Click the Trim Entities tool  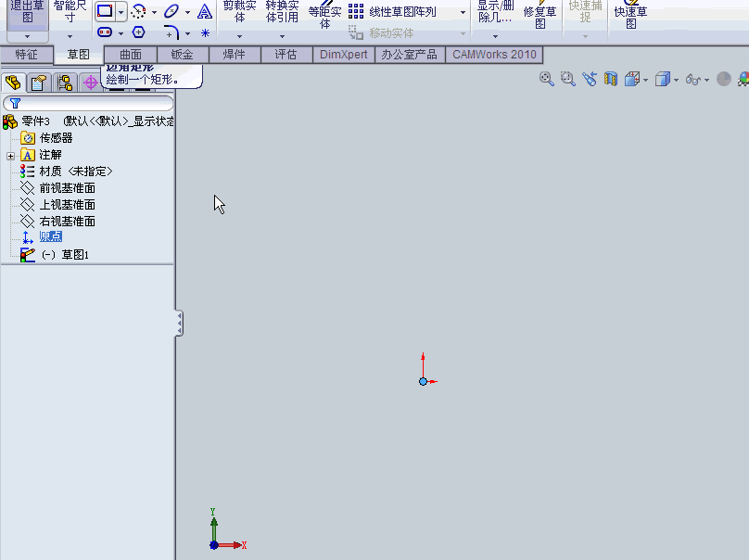pos(237,13)
